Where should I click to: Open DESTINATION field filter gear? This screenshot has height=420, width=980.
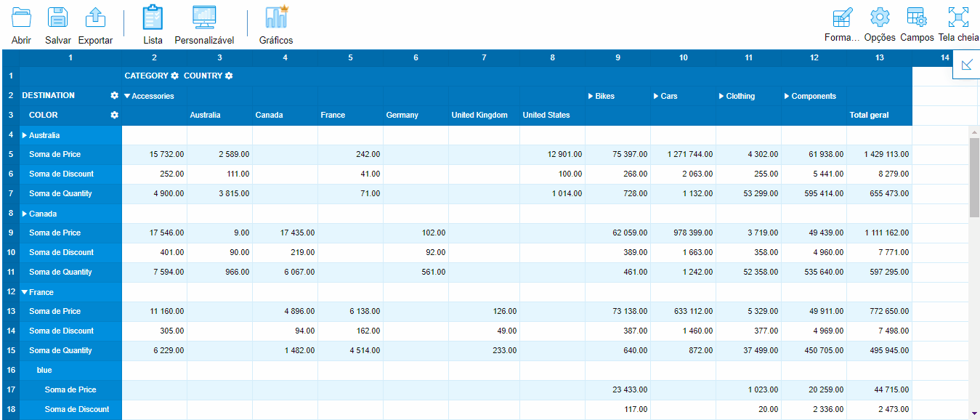(x=114, y=96)
